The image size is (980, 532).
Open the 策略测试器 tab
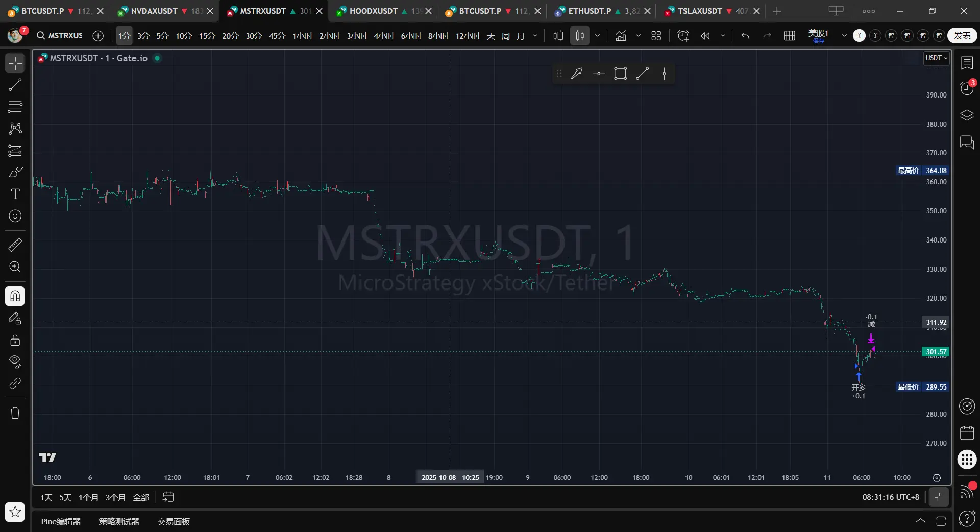click(119, 521)
